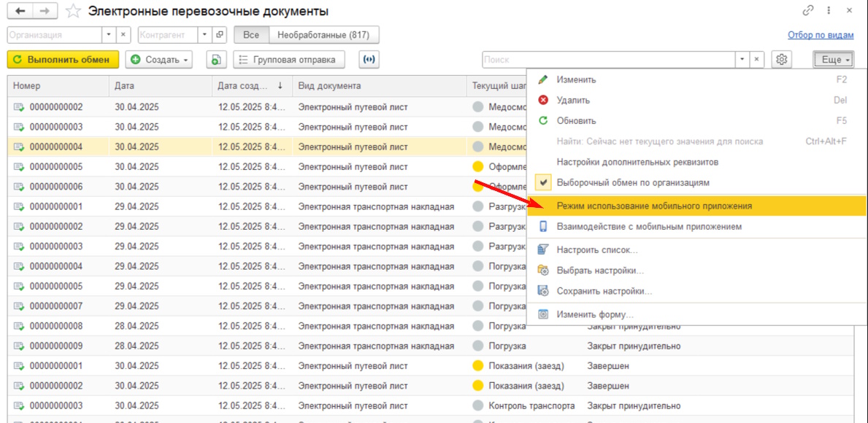Click the Сохранить настройки icon
This screenshot has width=868, height=423.
pyautogui.click(x=543, y=291)
